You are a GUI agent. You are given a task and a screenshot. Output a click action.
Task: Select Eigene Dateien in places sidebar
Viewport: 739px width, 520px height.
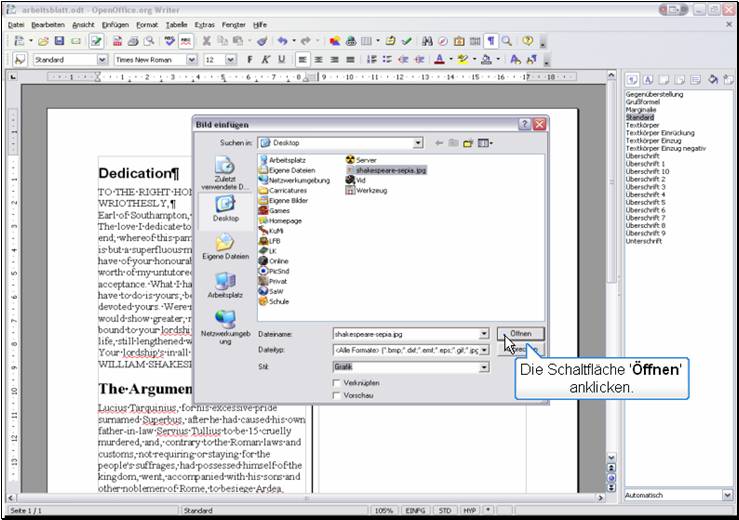tap(225, 245)
